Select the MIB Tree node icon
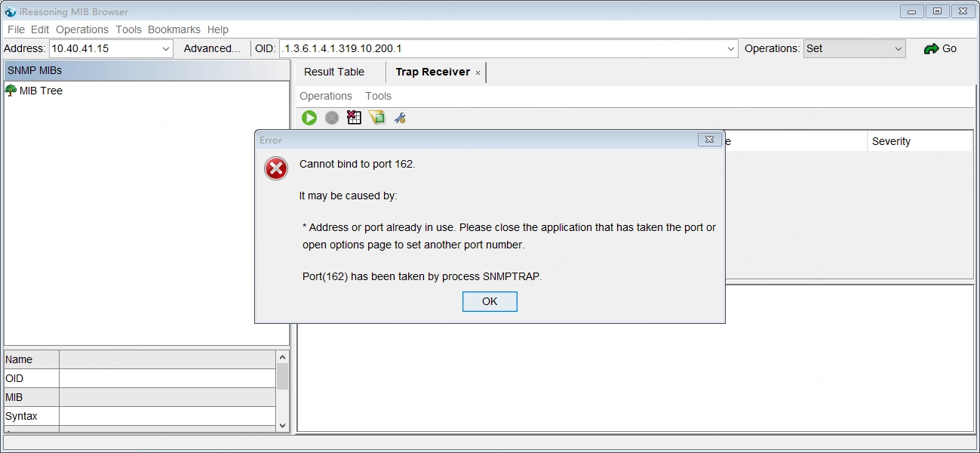The height and width of the screenshot is (453, 980). click(x=11, y=91)
